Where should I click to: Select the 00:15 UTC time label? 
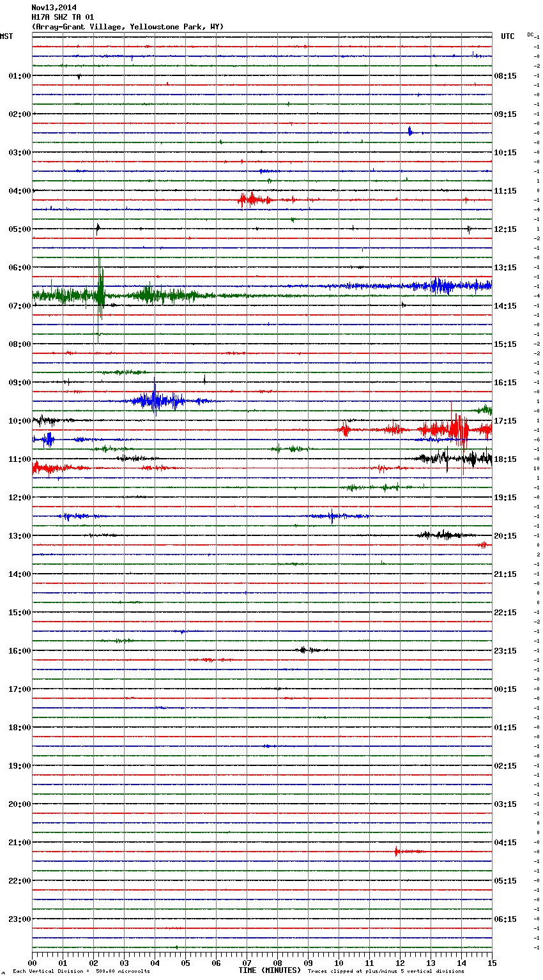(x=505, y=689)
